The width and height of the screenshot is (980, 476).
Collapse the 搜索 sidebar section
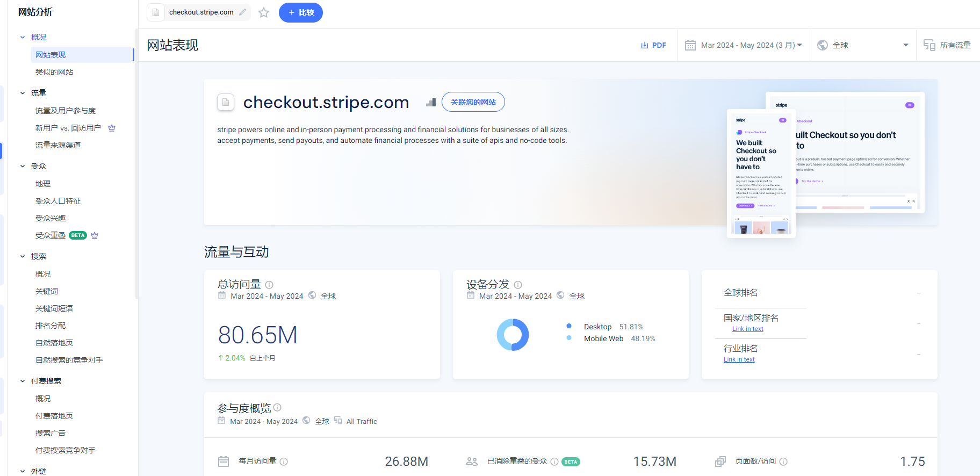click(23, 256)
